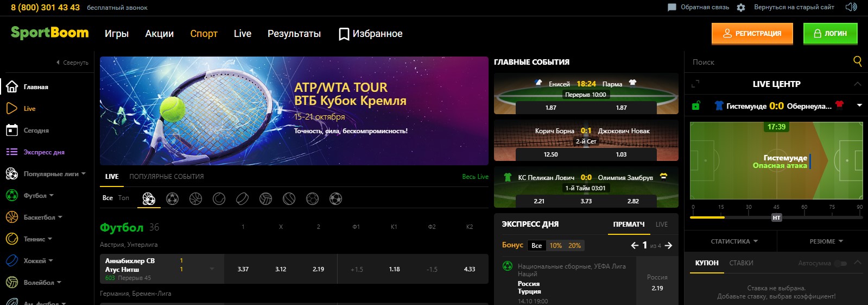Viewport: 868px width, 305px height.
Task: Switch to LIVE tab in Экспресс дня
Action: point(662,225)
